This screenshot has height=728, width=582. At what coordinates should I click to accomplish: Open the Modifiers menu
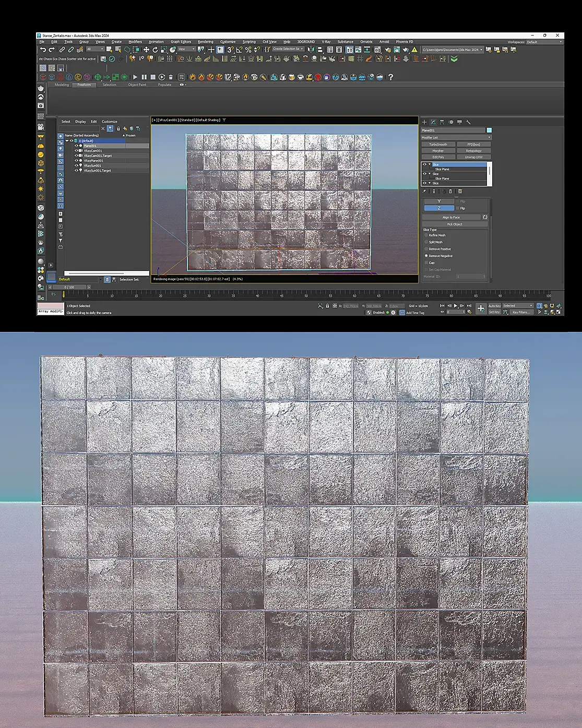135,42
